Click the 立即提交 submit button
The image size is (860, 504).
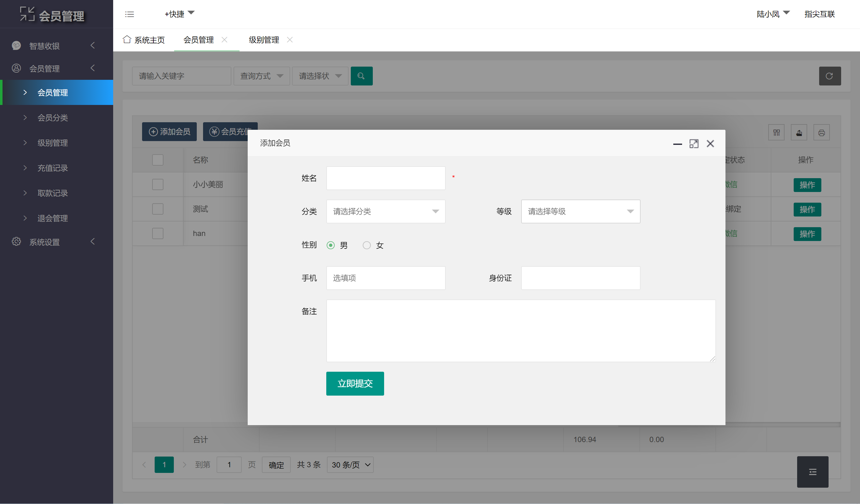[x=355, y=384]
